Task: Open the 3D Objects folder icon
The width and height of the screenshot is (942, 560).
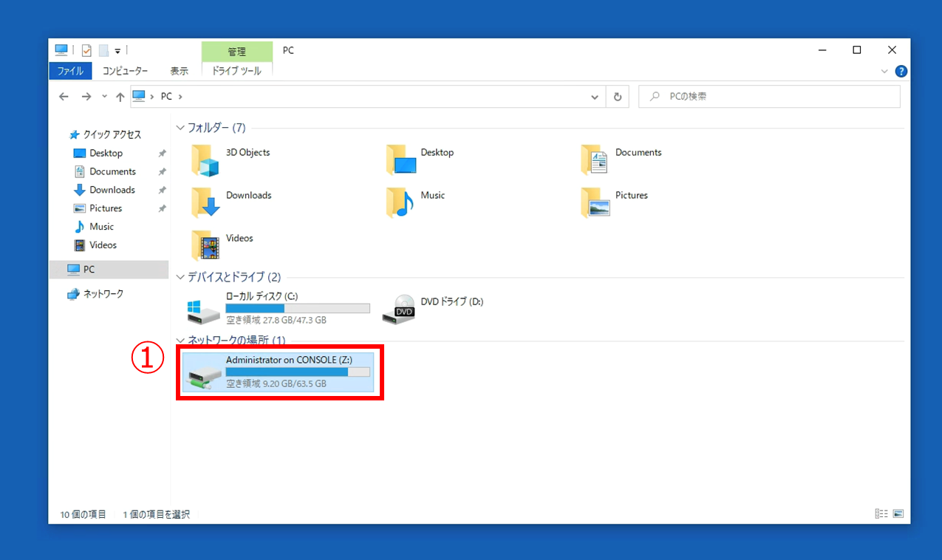Action: pyautogui.click(x=205, y=160)
